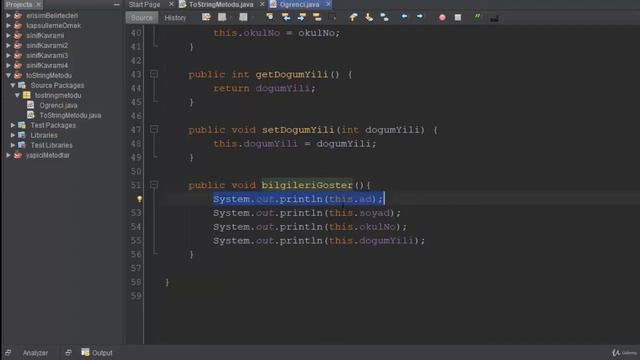Select the Libraries folder row
The image size is (640, 360).
[x=44, y=135]
